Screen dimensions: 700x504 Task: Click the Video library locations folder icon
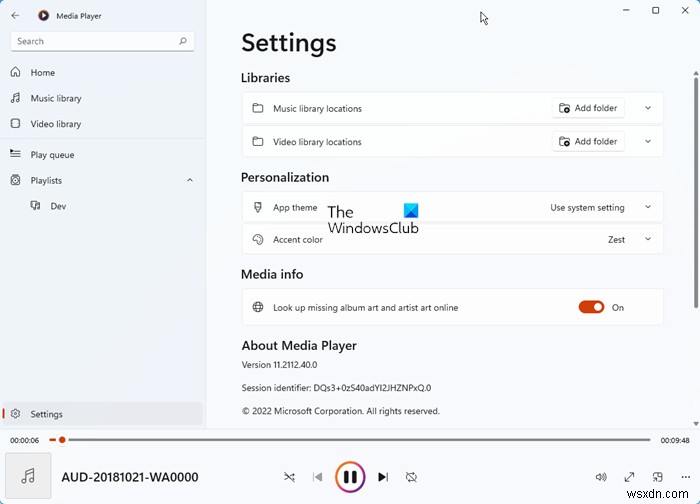(x=258, y=142)
